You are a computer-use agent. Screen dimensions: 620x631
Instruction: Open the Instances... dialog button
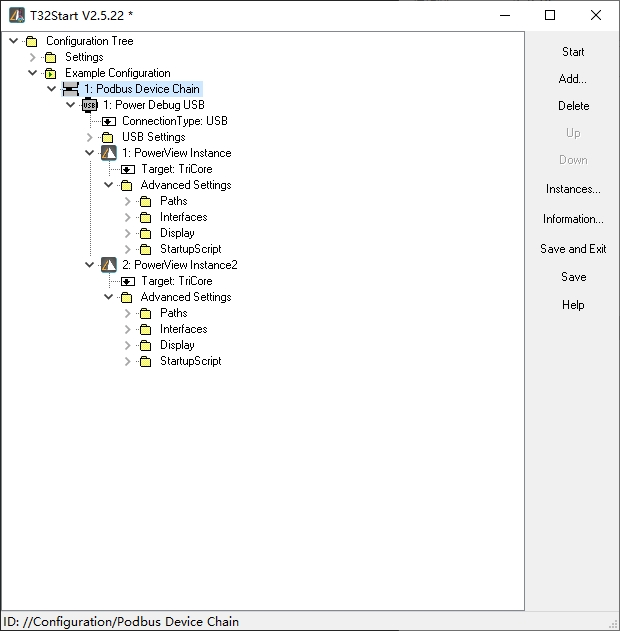(x=573, y=189)
